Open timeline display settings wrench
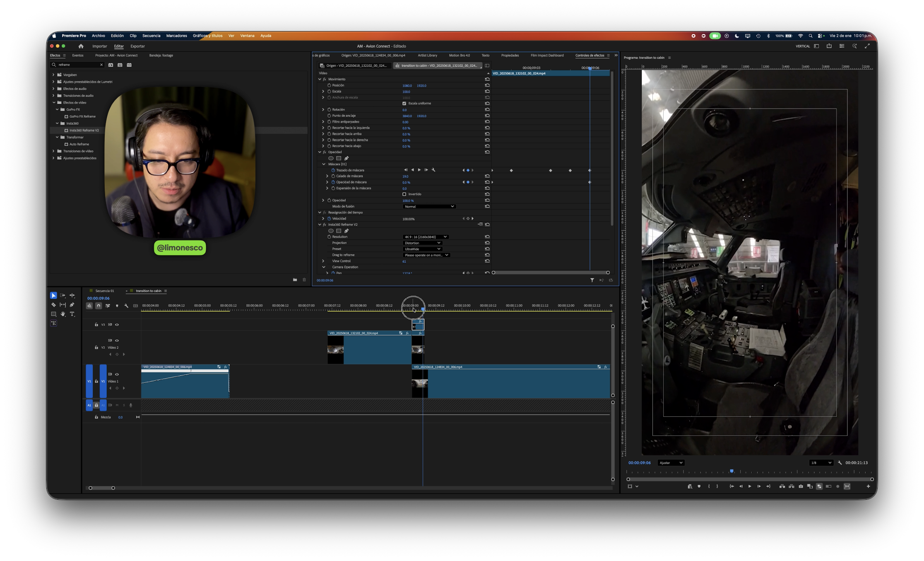 click(126, 306)
